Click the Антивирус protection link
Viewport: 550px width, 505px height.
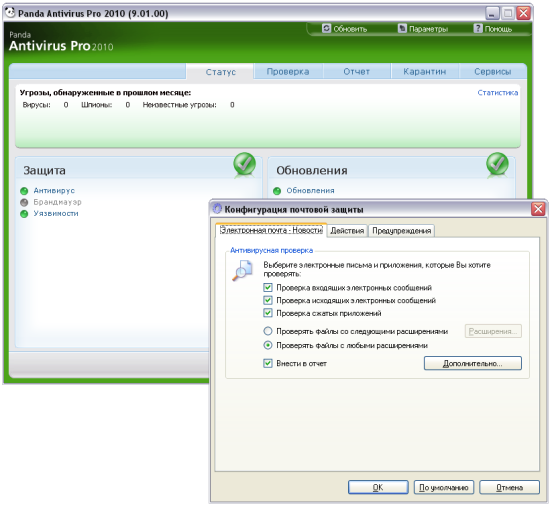[x=54, y=191]
